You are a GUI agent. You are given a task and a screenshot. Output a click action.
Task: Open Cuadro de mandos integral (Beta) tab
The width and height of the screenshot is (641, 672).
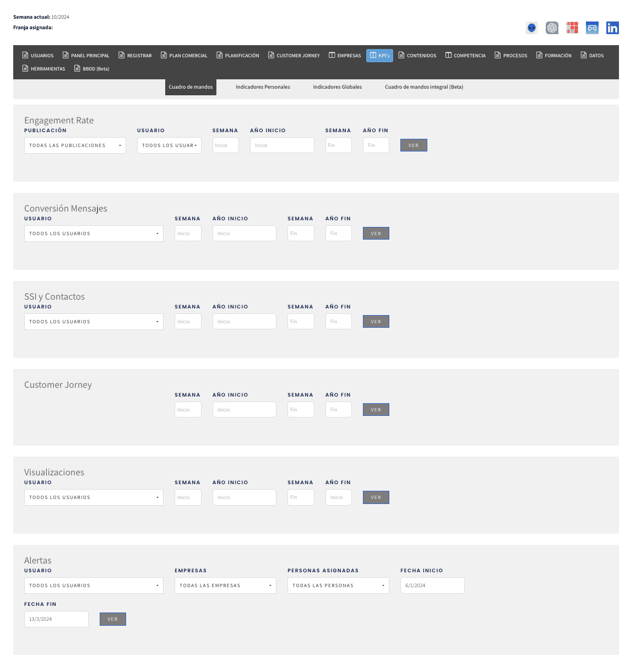pos(424,87)
